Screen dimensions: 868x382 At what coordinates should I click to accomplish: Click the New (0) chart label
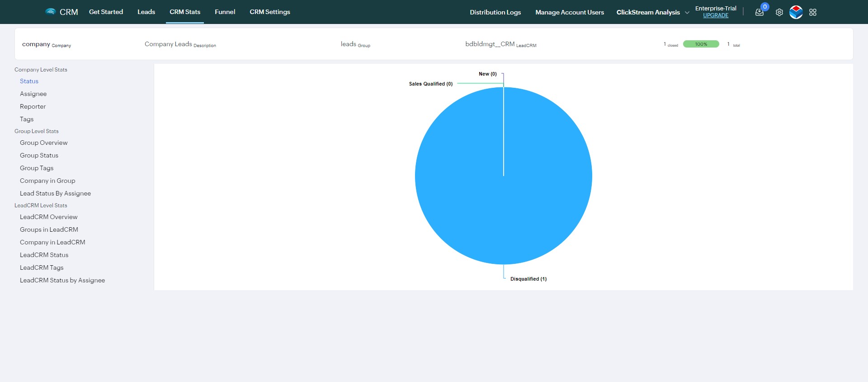[x=487, y=74]
